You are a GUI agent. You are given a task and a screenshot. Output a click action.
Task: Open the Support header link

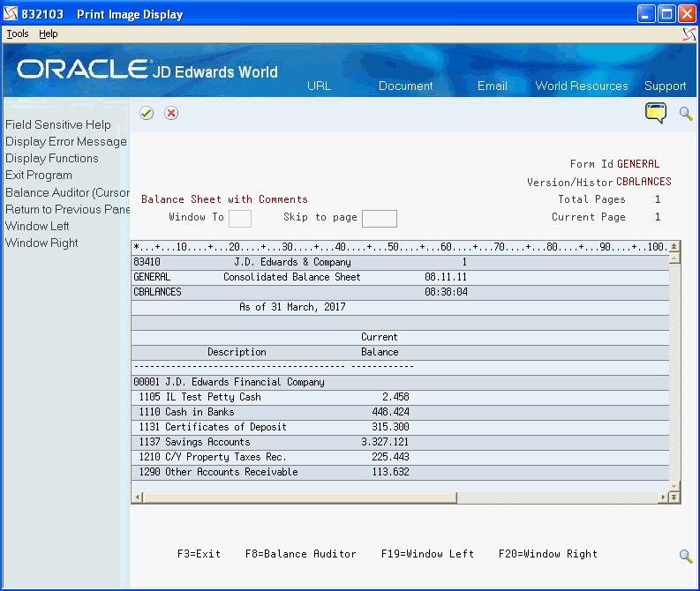(665, 86)
